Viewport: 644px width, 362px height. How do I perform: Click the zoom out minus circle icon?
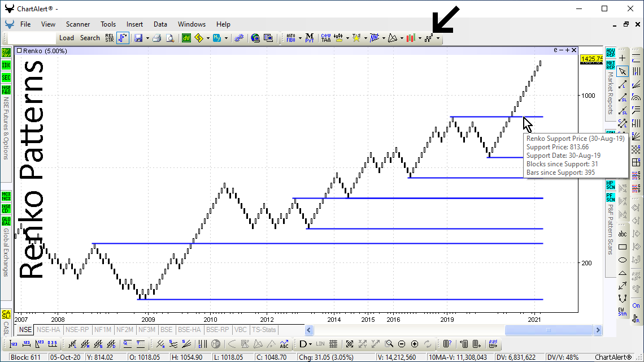click(402, 344)
